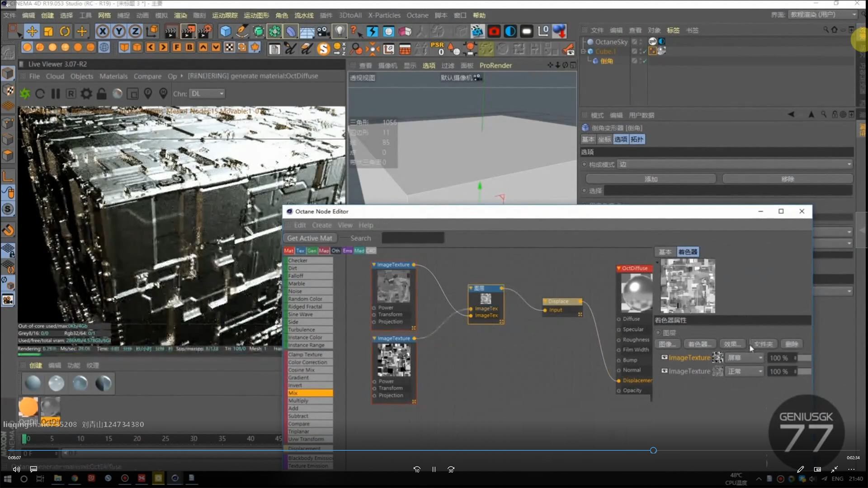Open the Chn DL channel dropdown
The width and height of the screenshot is (868, 488).
coord(208,94)
